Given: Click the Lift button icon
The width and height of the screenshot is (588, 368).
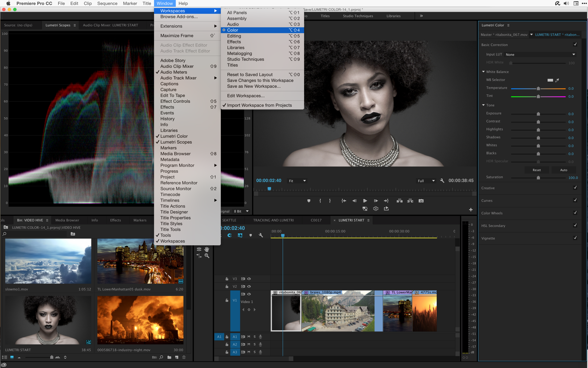Looking at the screenshot, I should coord(399,201).
